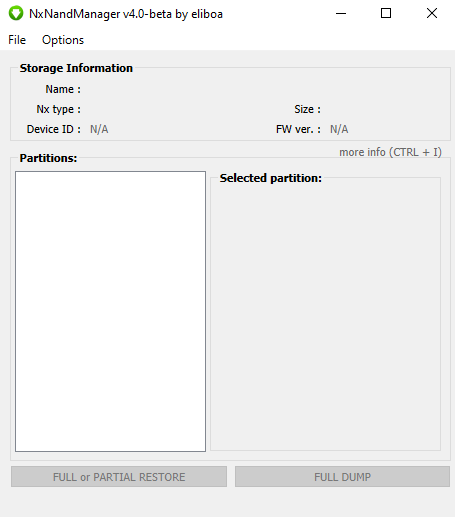Open the File menu
The height and width of the screenshot is (517, 455).
tap(17, 40)
